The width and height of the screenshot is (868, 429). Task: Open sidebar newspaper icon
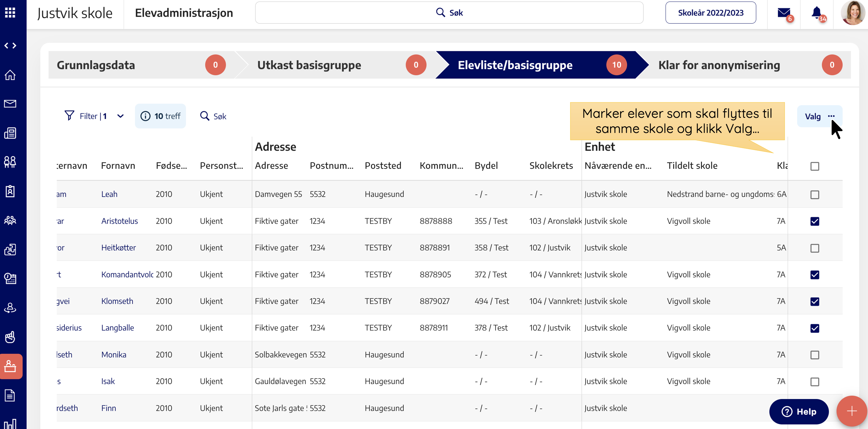tap(10, 133)
